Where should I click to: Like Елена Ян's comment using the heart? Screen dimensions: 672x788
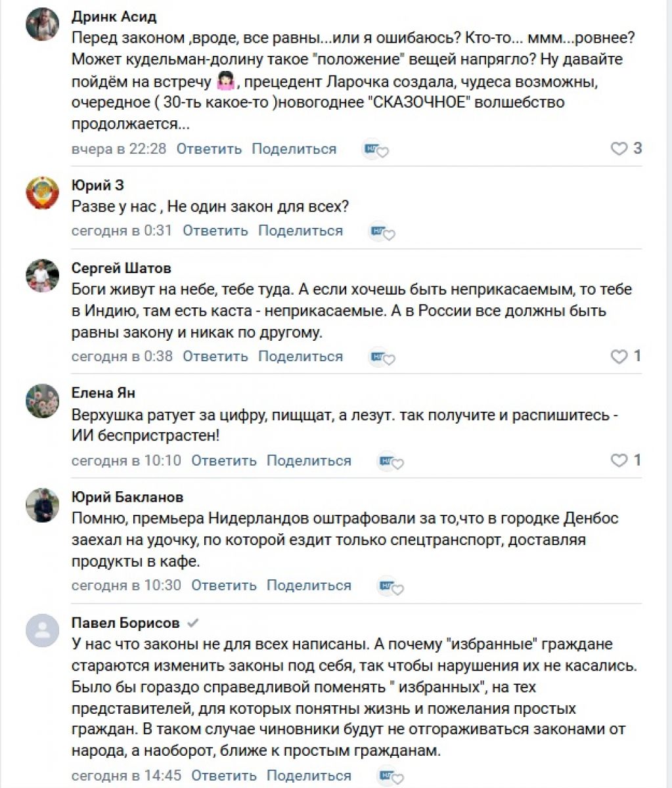(619, 460)
